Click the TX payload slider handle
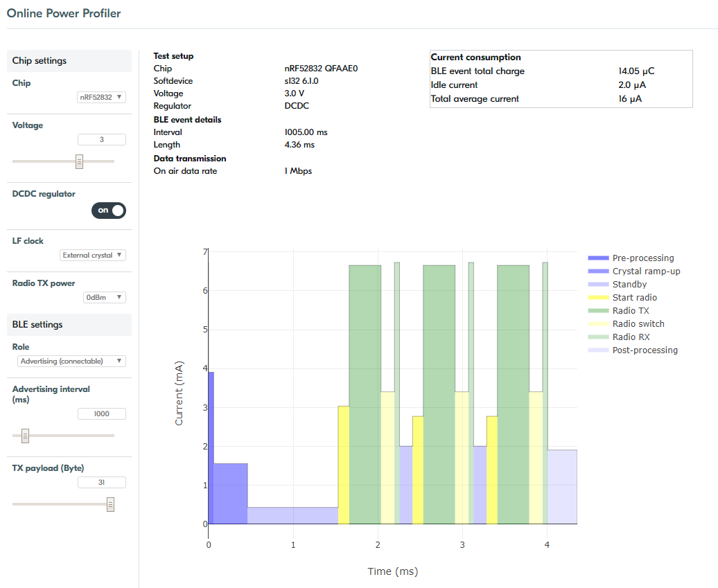The height and width of the screenshot is (588, 718). coord(110,504)
